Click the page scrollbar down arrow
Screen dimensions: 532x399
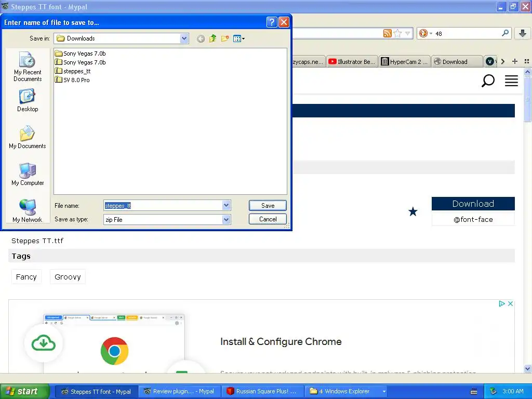click(527, 369)
